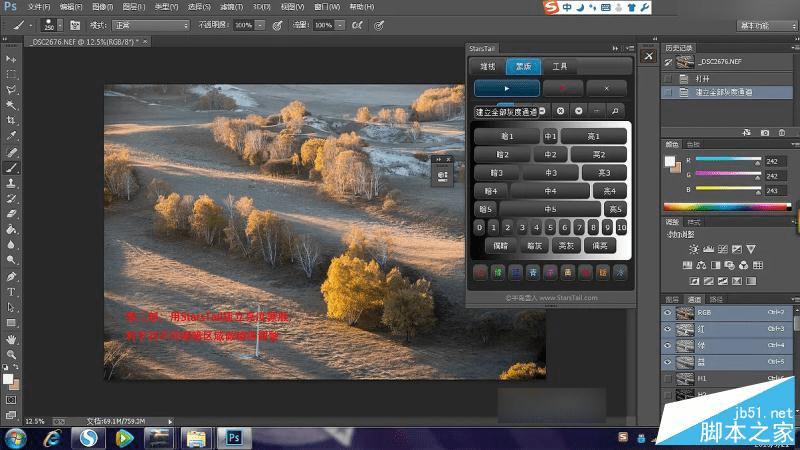Select the Clone Stamp tool
Screen dimensions: 800x450
(11, 183)
